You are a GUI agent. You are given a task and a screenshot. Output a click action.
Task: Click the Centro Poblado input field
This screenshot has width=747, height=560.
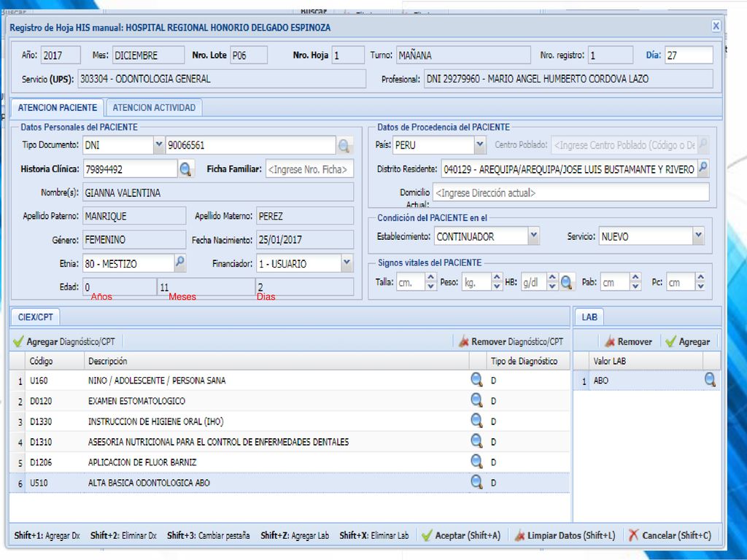[x=624, y=145]
